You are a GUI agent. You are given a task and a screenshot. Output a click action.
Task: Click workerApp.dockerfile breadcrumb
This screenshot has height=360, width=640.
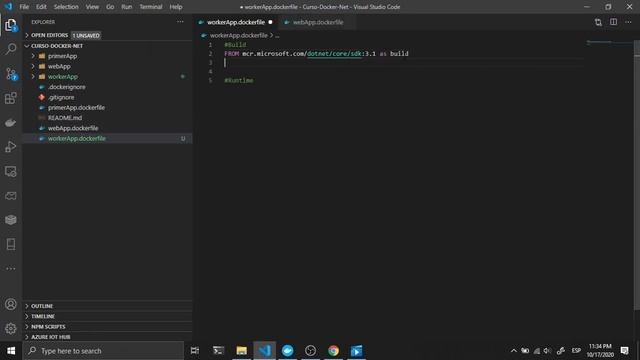point(238,36)
